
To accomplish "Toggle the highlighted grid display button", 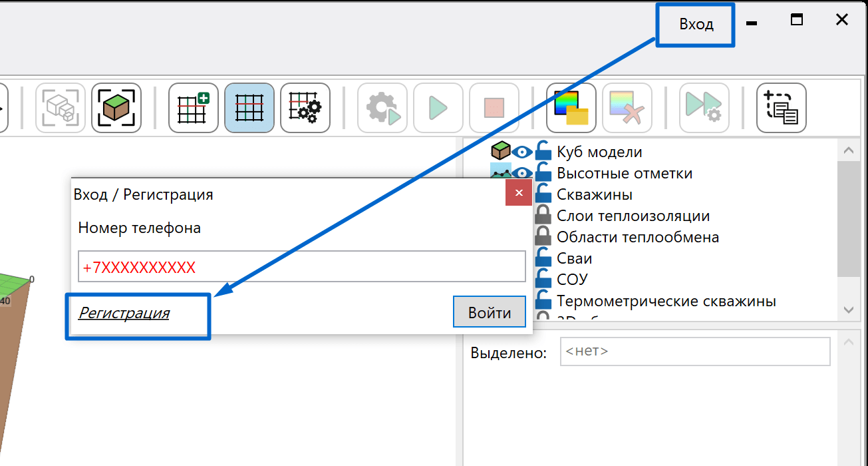I will (249, 108).
